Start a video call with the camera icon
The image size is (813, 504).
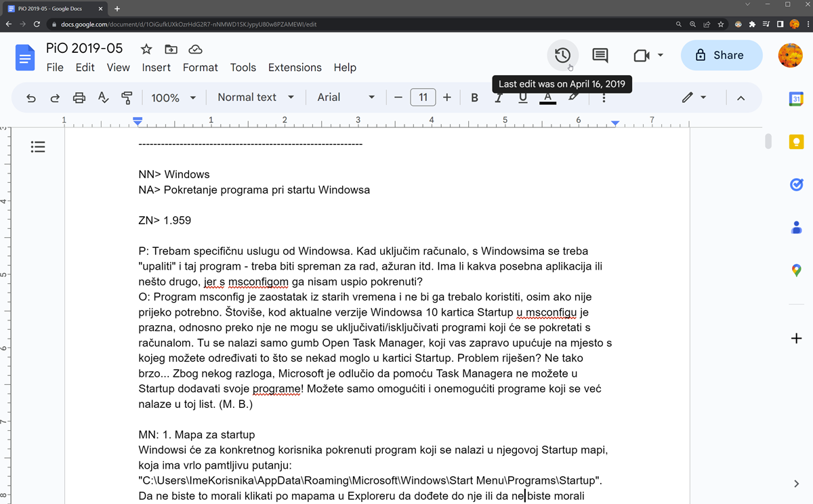pyautogui.click(x=641, y=56)
